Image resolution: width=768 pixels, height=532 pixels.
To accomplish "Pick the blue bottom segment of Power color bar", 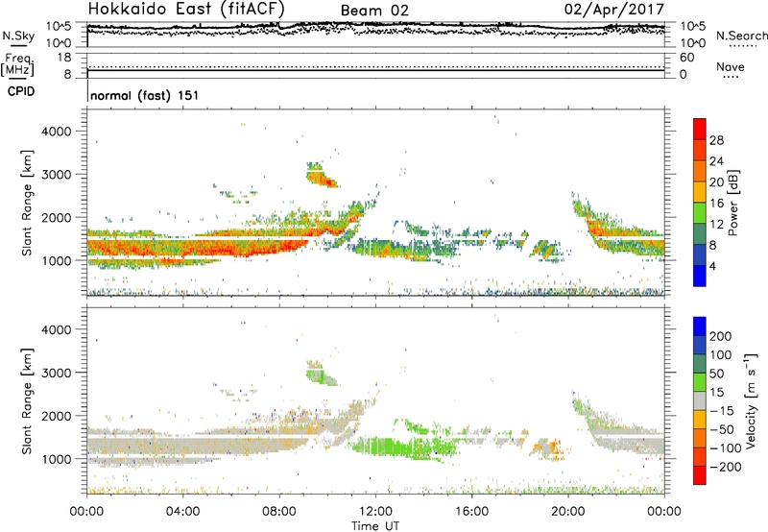I will coord(700,276).
